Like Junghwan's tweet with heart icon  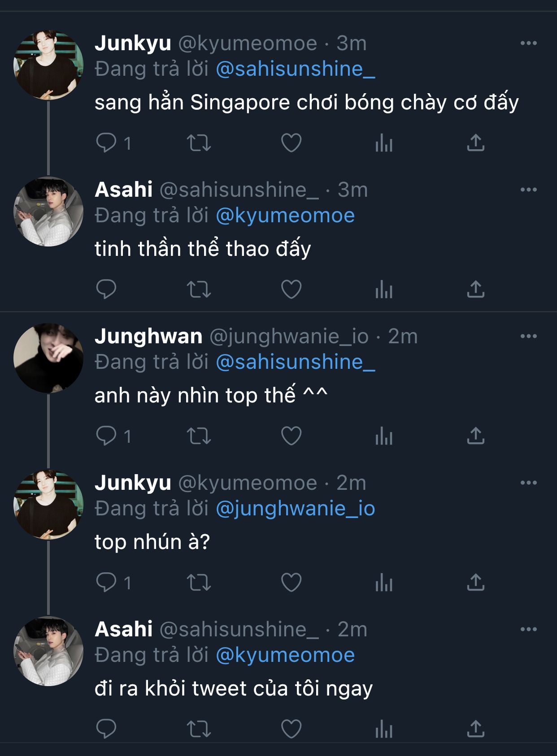click(291, 436)
